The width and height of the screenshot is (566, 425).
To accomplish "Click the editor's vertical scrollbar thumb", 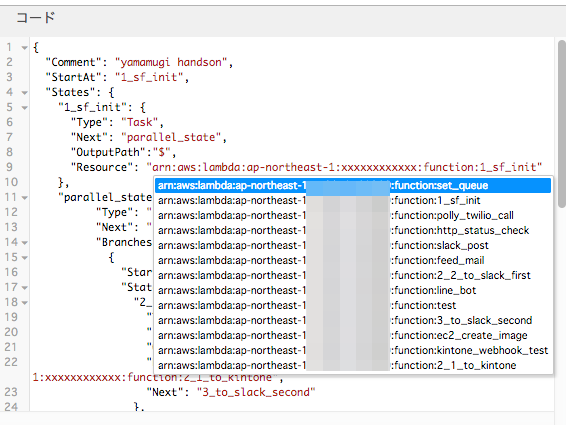I will tap(561, 123).
